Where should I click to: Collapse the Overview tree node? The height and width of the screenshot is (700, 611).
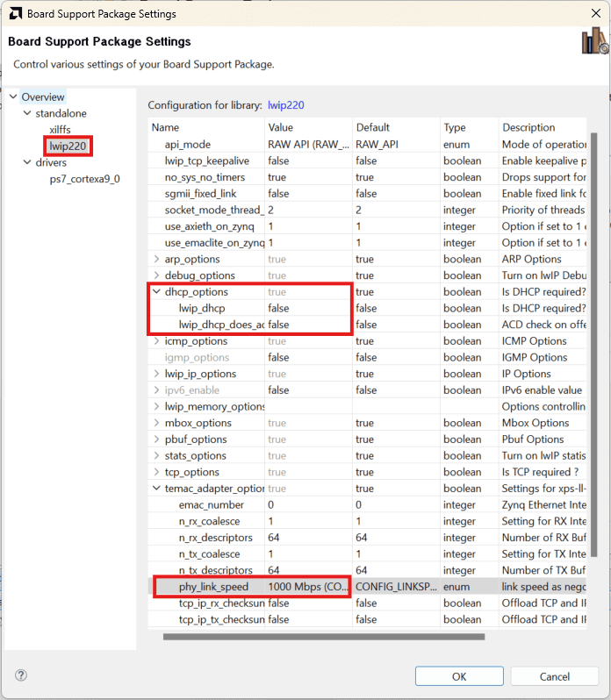point(13,97)
